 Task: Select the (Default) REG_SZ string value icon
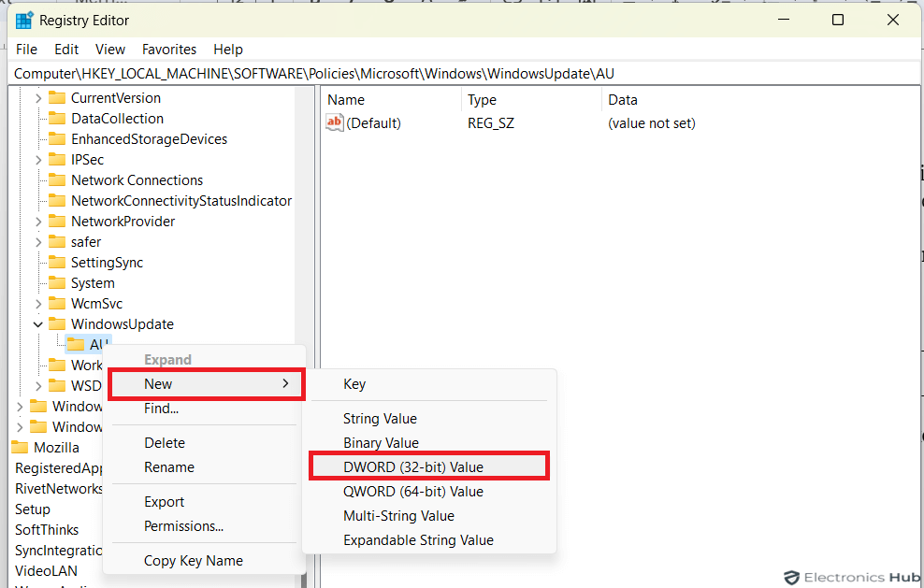click(x=335, y=123)
